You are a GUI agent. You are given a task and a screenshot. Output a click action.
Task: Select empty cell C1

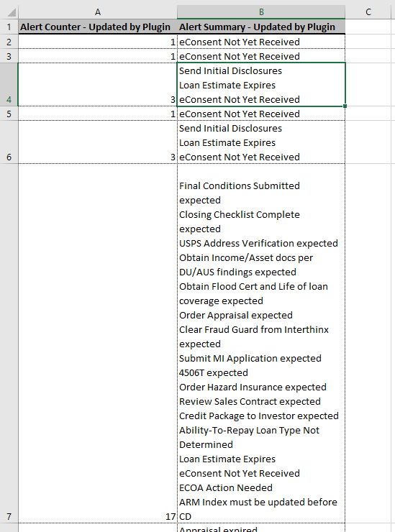coord(368,27)
